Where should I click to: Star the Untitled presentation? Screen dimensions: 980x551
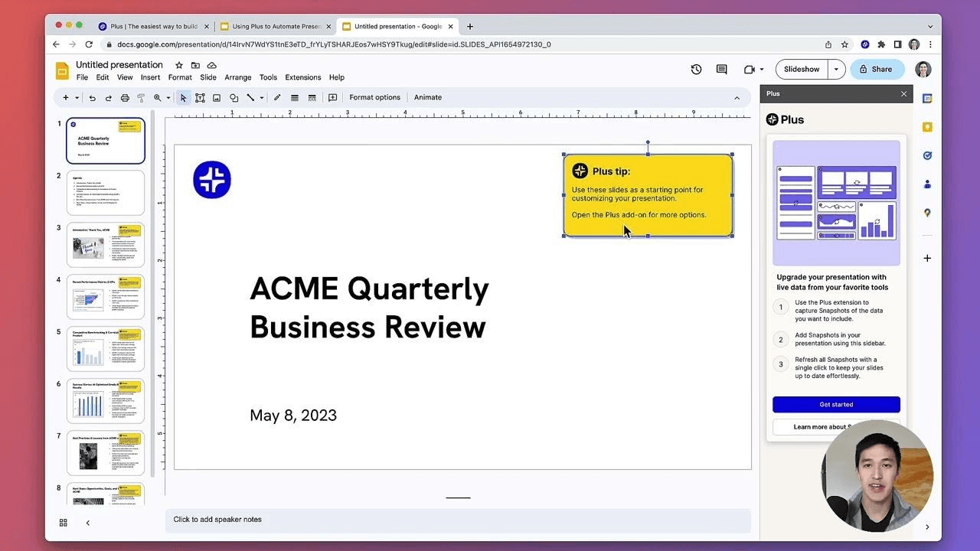click(x=179, y=66)
